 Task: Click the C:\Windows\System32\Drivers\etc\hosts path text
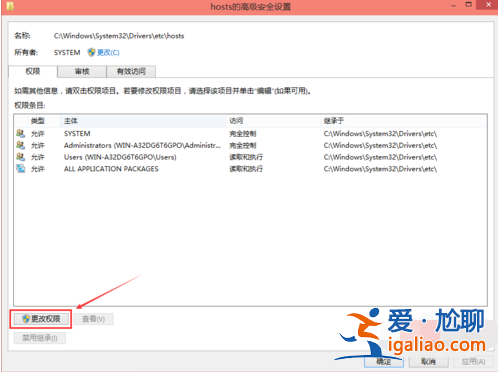pos(119,36)
